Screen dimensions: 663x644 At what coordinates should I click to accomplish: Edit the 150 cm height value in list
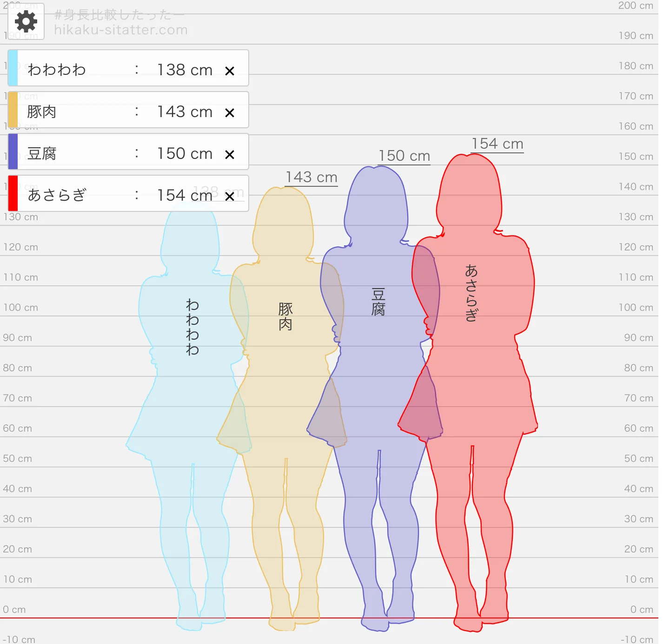pos(185,153)
